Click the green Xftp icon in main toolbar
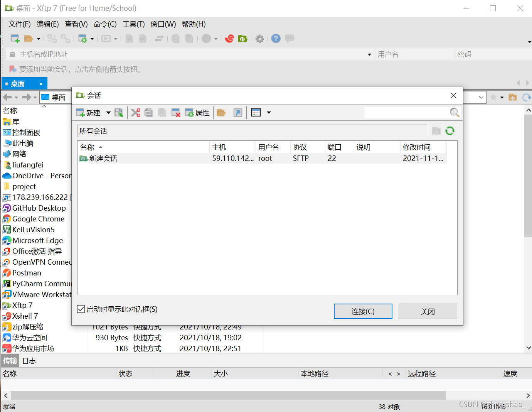 coord(242,39)
